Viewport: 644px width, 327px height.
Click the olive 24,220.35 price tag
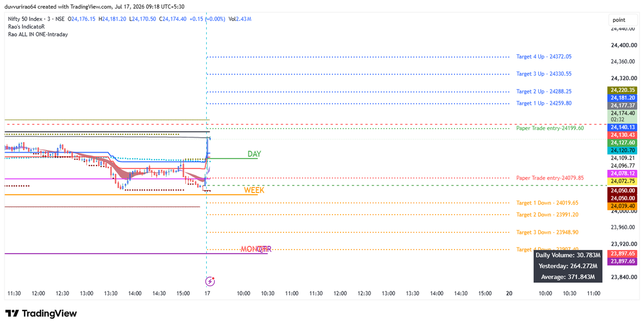623,90
